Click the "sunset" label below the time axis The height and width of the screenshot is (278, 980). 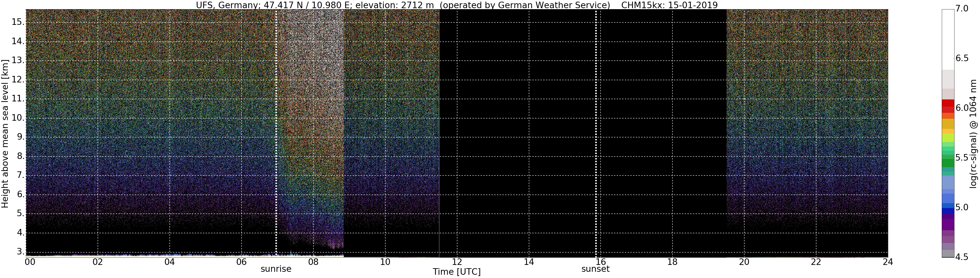596,269
